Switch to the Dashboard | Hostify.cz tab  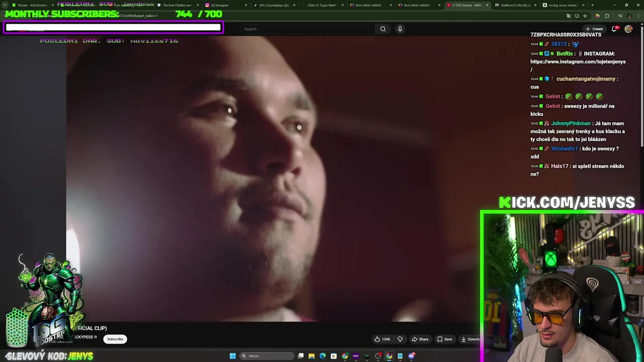(x=515, y=5)
